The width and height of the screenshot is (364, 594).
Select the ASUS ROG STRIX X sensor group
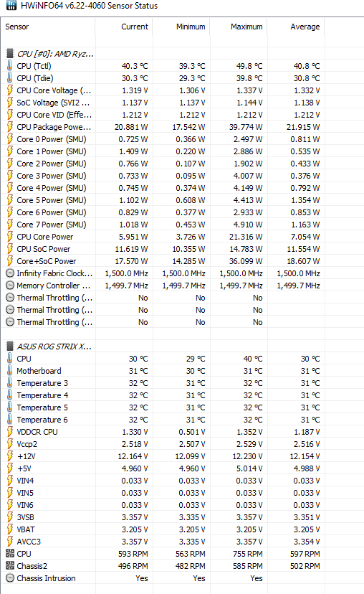point(54,346)
